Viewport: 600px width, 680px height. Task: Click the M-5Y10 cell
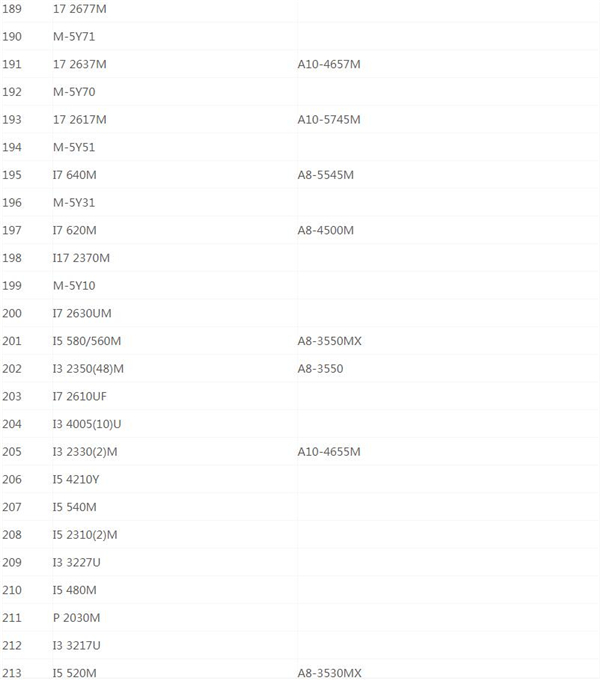coord(74,286)
